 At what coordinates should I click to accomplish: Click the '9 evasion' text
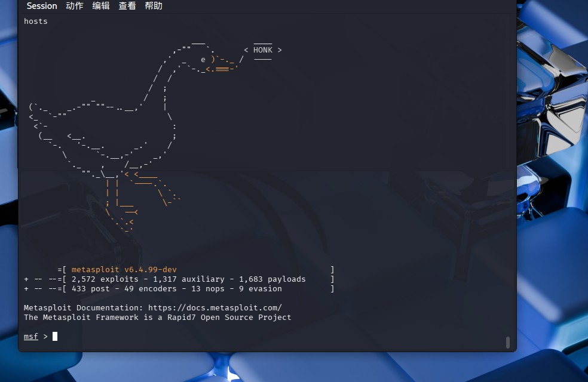tap(261, 289)
